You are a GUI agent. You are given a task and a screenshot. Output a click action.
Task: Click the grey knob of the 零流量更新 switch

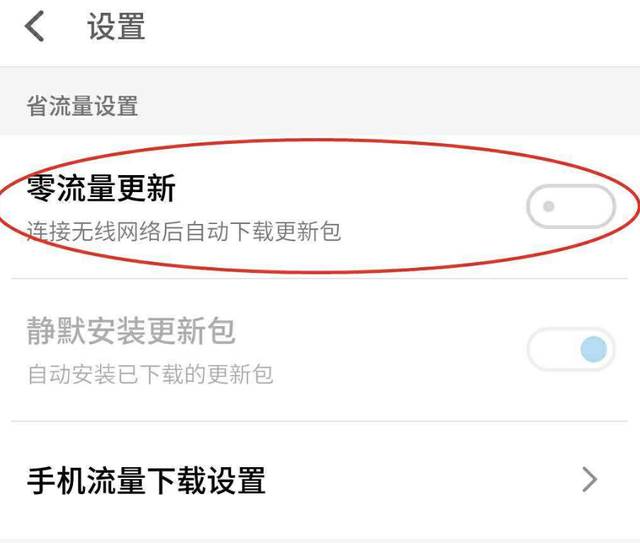[549, 206]
